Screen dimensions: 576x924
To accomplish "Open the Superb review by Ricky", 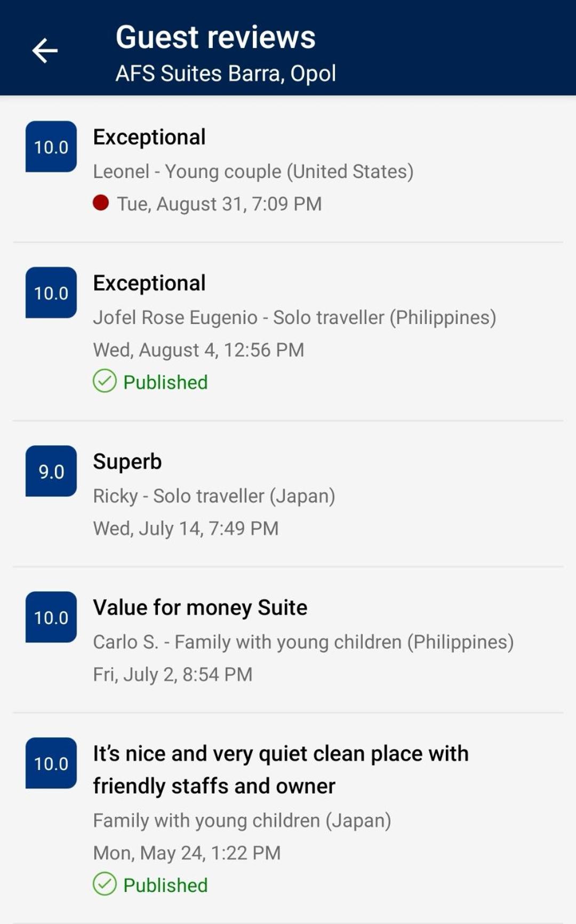I will click(288, 494).
